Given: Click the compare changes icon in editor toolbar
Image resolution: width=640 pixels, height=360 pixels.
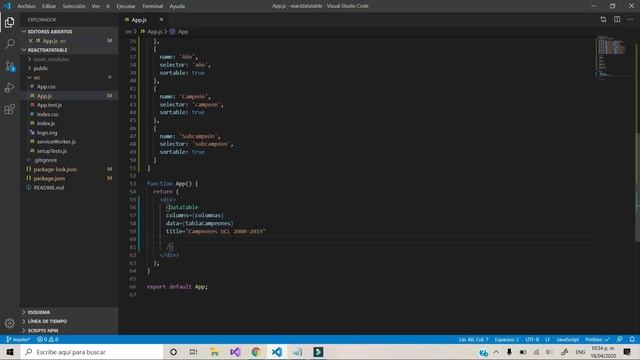Looking at the screenshot, I should (603, 19).
